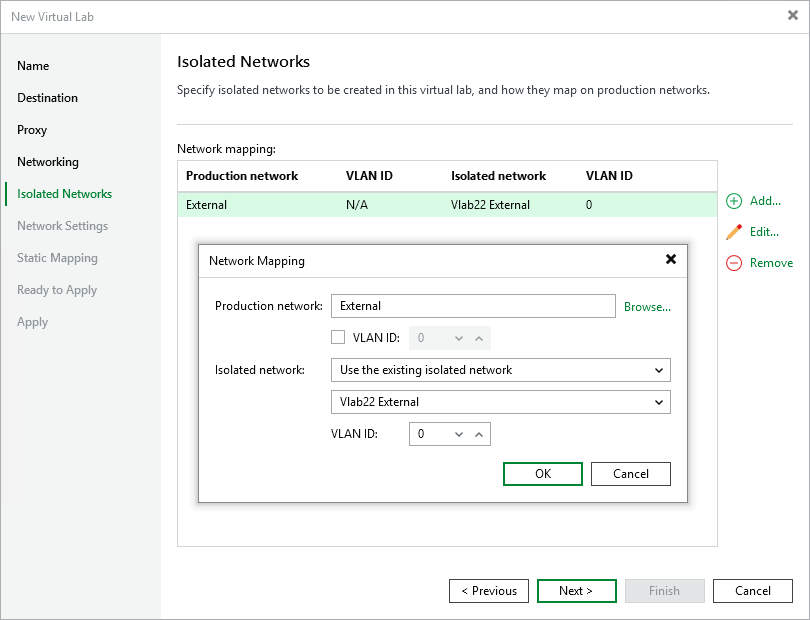Click the disabled production VLAN ID down arrow

click(x=459, y=338)
